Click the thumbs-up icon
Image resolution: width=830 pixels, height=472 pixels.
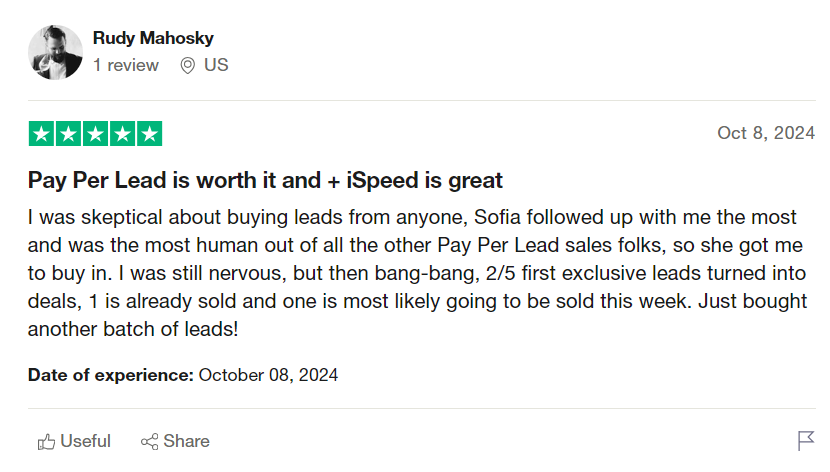point(46,441)
